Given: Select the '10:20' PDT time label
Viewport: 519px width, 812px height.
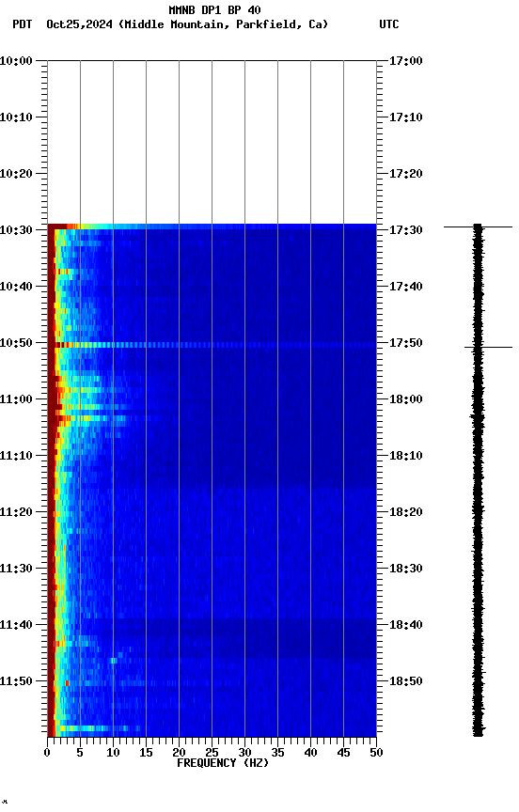Looking at the screenshot, I should (16, 174).
